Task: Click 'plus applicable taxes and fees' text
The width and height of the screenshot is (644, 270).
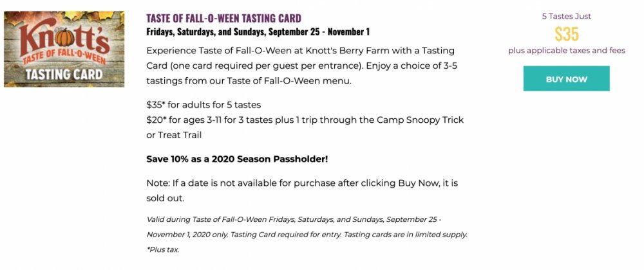Action: pyautogui.click(x=566, y=50)
